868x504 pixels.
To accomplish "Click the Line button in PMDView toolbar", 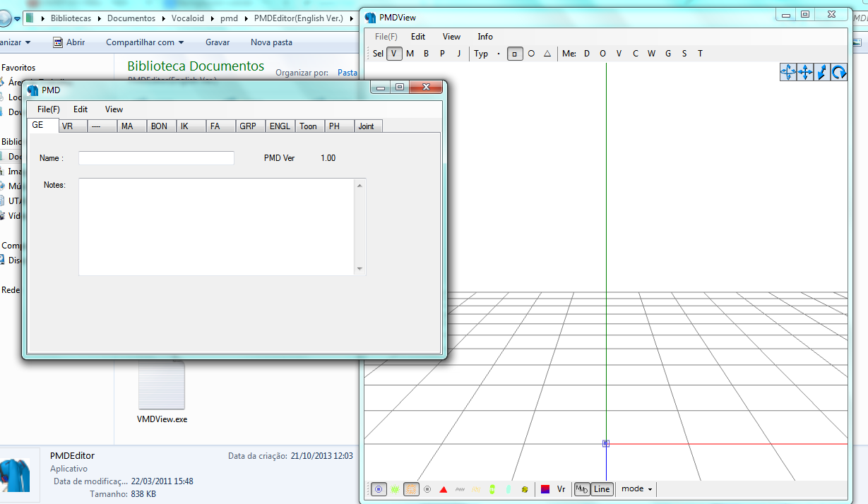I will (x=602, y=488).
